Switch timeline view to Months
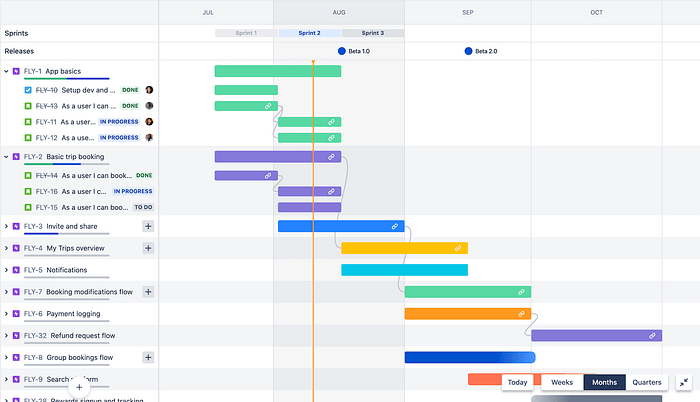 pyautogui.click(x=604, y=382)
